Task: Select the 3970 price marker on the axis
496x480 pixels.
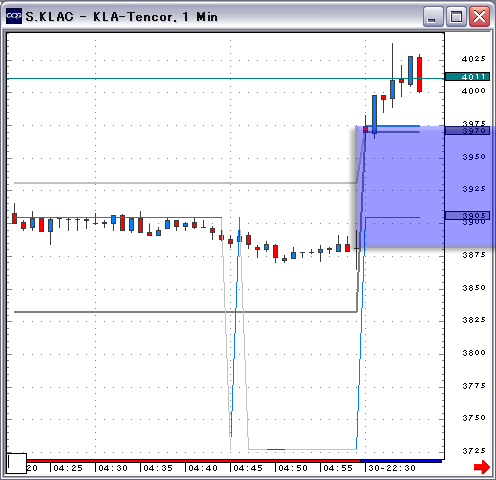Action: [x=467, y=130]
